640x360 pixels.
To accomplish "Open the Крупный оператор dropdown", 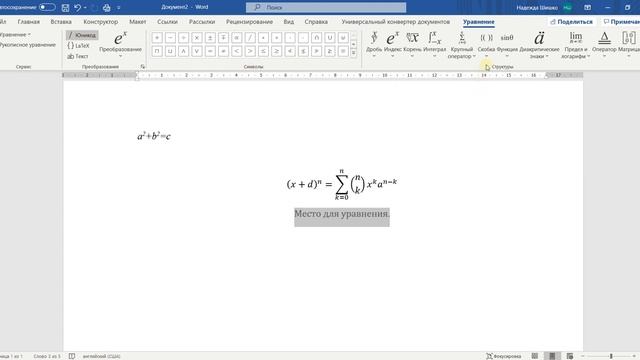I will coord(462,45).
